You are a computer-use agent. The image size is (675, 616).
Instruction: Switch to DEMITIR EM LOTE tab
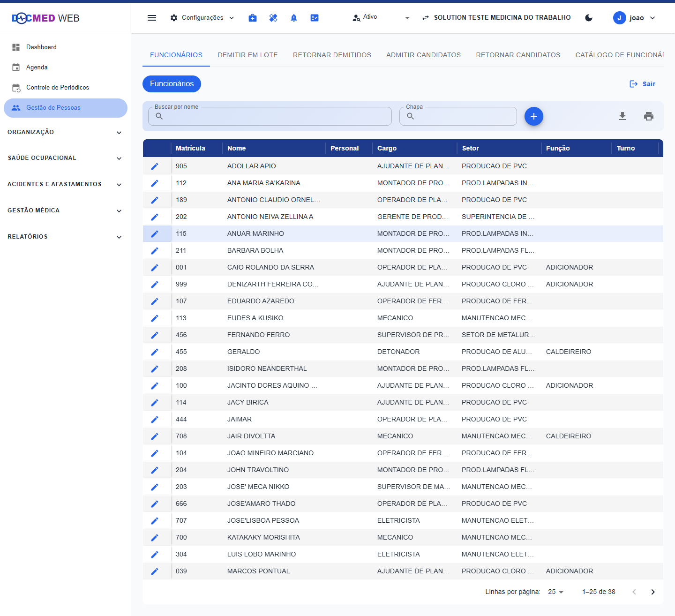[x=247, y=55]
